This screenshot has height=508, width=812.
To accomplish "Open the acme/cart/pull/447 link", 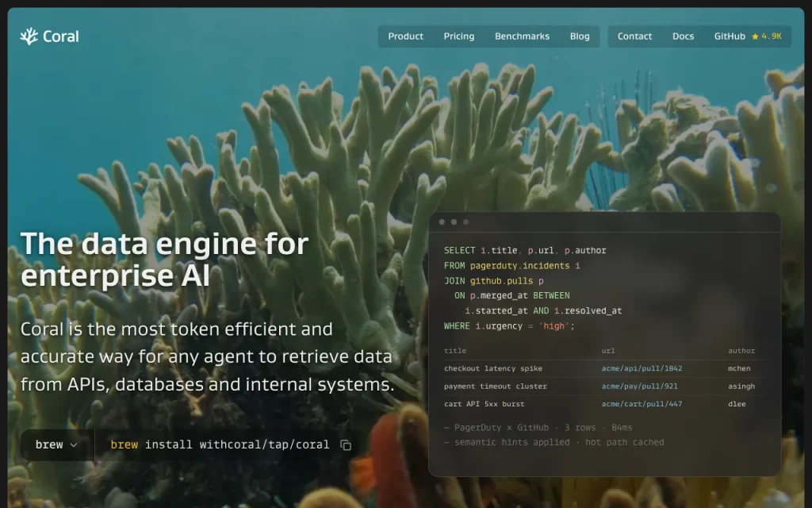I will point(642,404).
